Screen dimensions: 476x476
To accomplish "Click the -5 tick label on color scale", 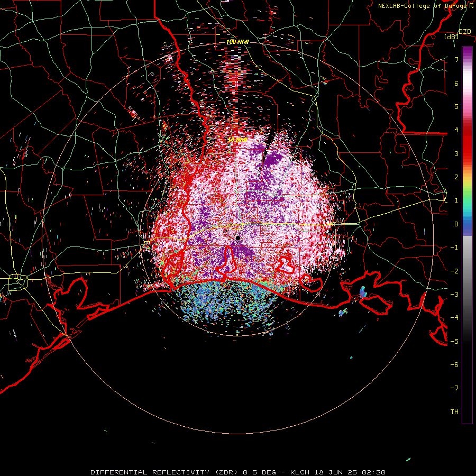I will pos(454,341).
